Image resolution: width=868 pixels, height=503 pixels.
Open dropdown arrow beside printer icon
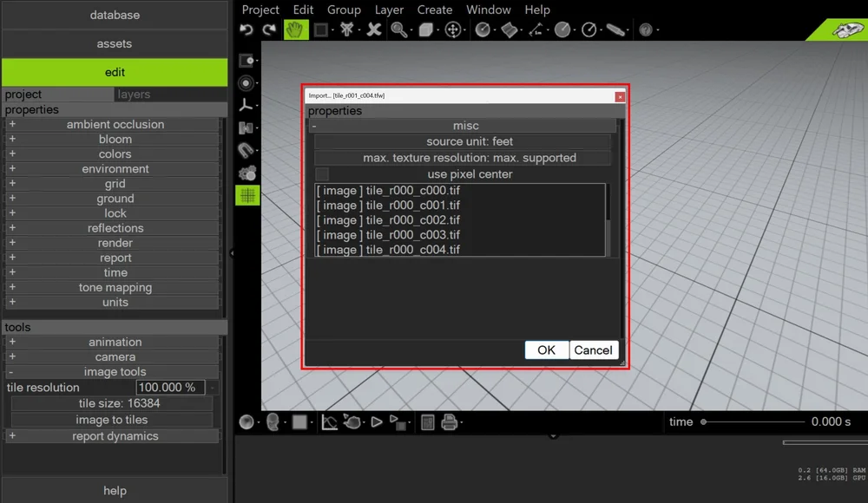click(x=462, y=423)
